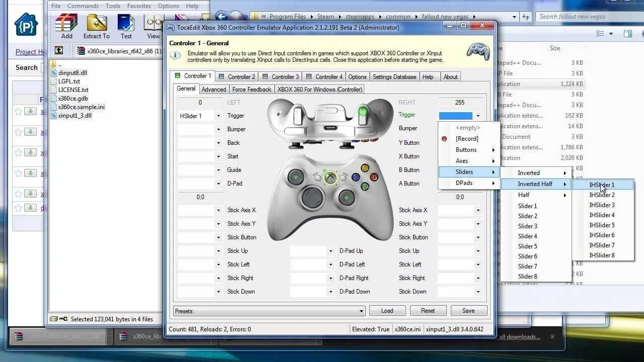This screenshot has height=362, width=644.
Task: Select IHSlider 4 option
Action: (x=603, y=215)
